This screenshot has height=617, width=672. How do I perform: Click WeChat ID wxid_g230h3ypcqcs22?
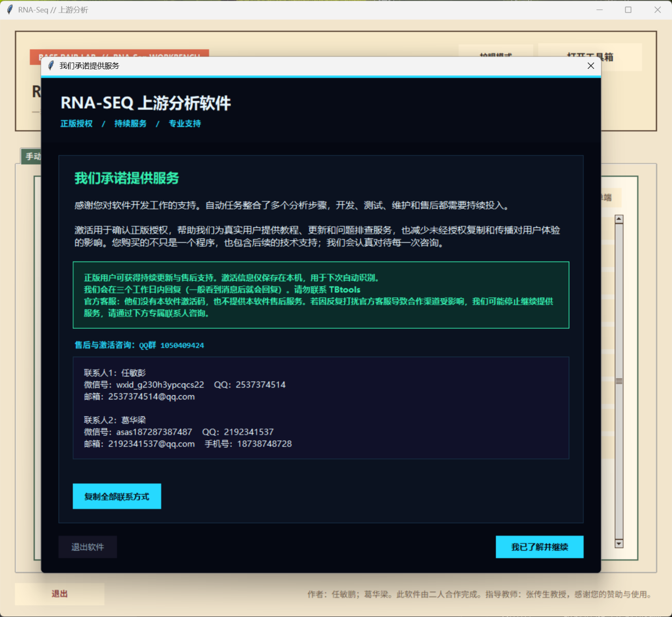tap(160, 384)
